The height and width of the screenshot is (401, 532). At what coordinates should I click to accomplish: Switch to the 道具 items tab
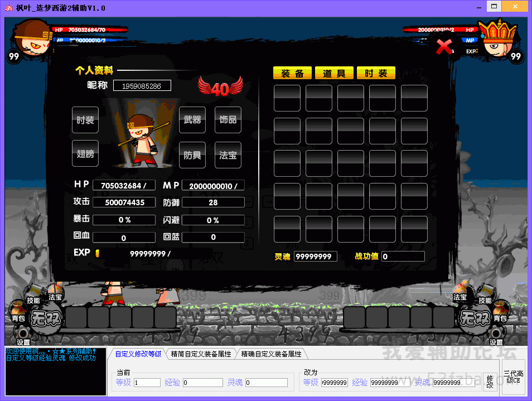[334, 74]
